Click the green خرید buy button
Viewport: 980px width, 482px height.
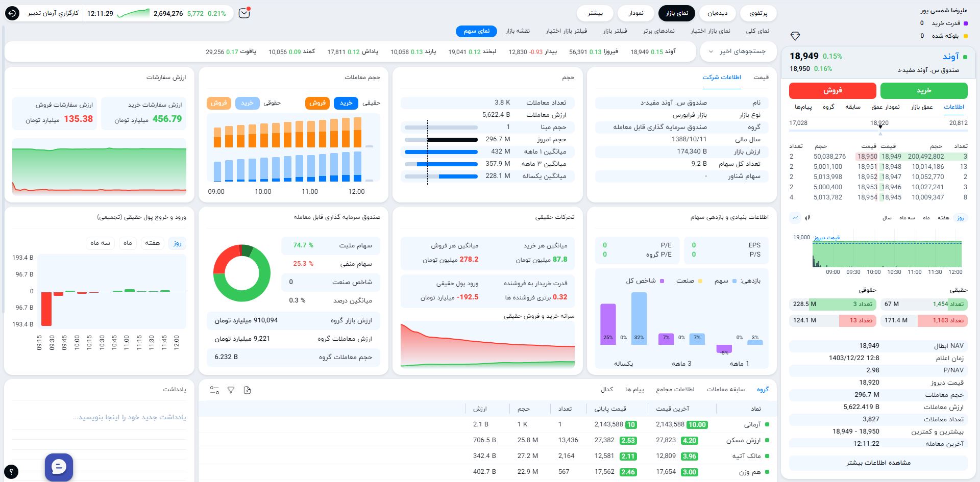tap(924, 90)
